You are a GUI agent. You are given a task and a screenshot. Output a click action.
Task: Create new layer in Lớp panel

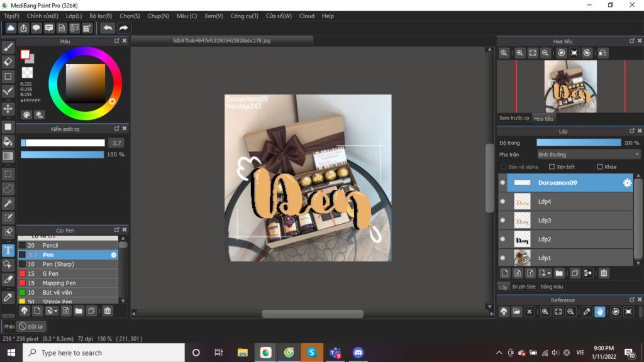point(505,273)
